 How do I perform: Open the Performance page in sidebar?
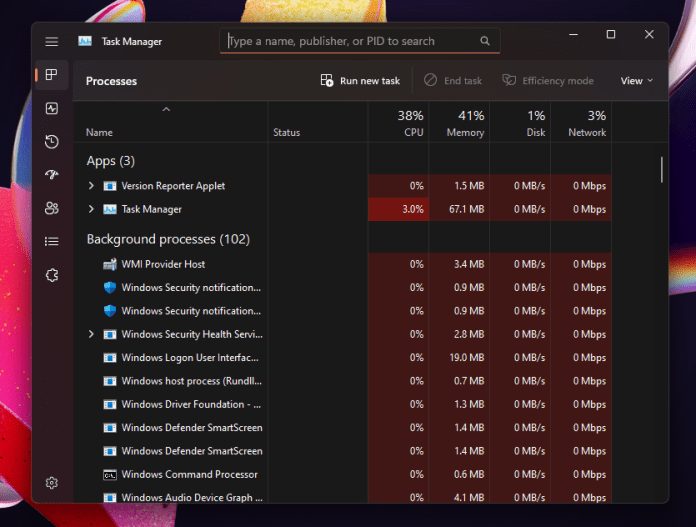pyautogui.click(x=51, y=108)
